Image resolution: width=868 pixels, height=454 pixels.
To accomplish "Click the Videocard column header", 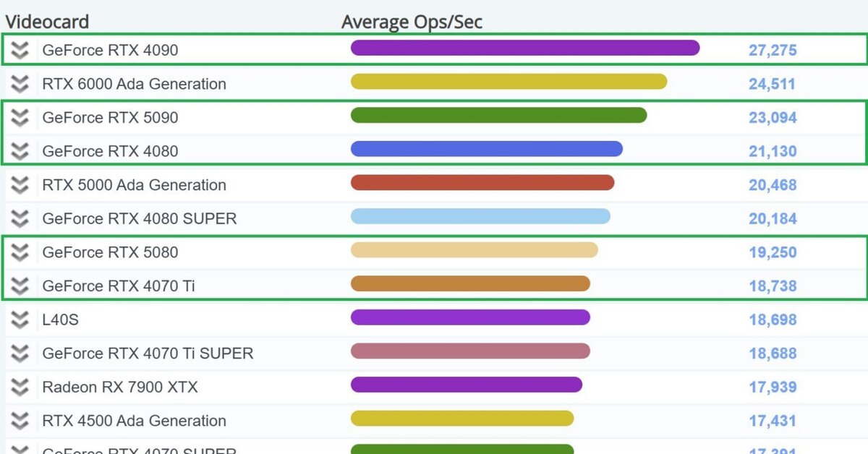I will coord(47,22).
